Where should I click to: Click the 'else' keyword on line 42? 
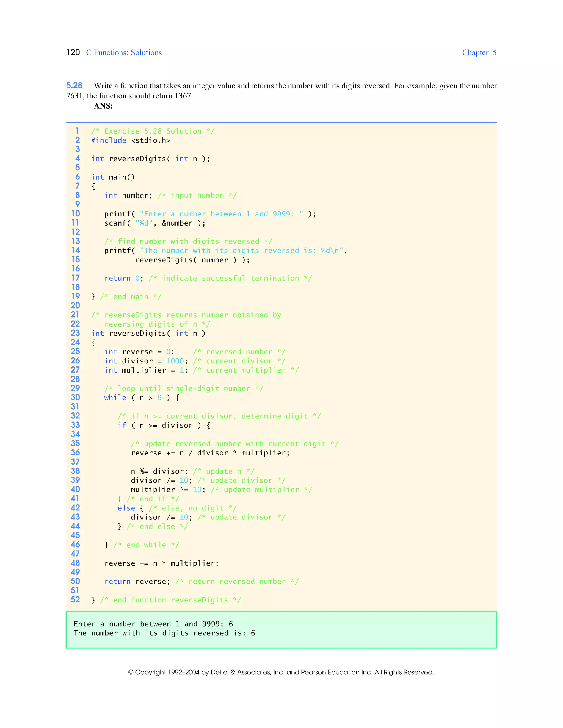point(126,508)
